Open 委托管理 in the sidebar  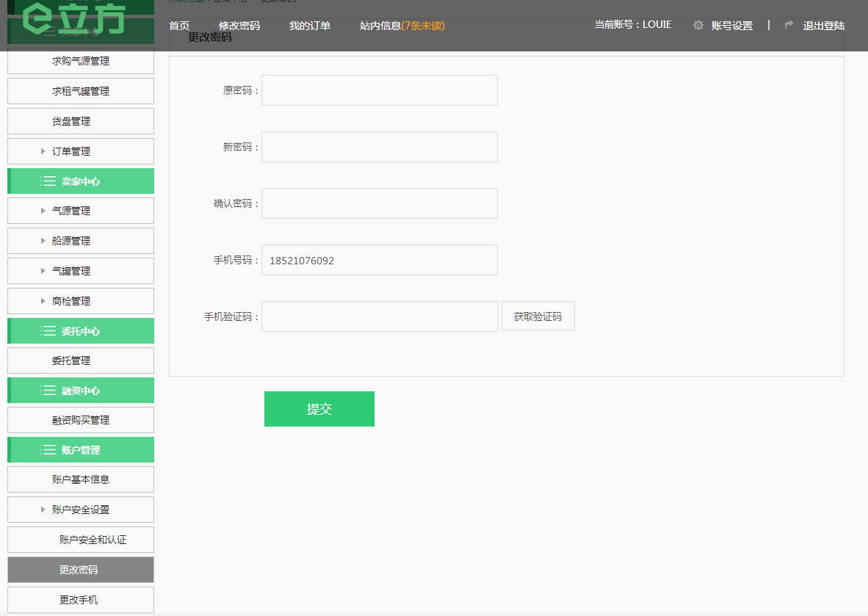point(81,360)
